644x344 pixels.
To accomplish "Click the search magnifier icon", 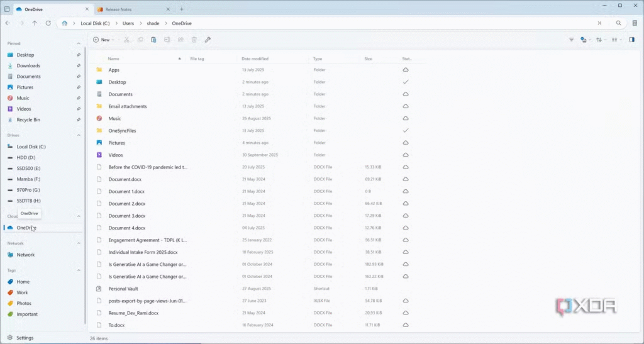I will [x=618, y=23].
